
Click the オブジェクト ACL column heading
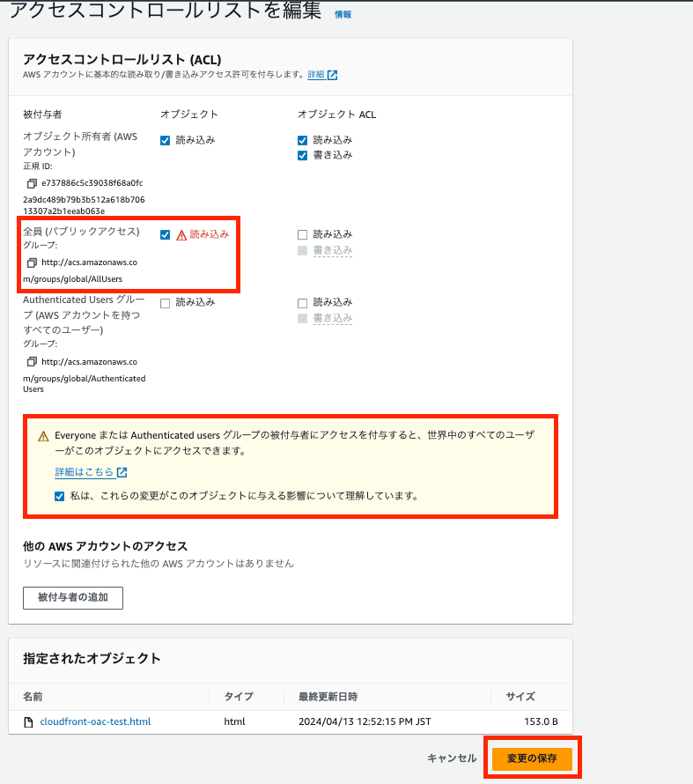pyautogui.click(x=336, y=115)
